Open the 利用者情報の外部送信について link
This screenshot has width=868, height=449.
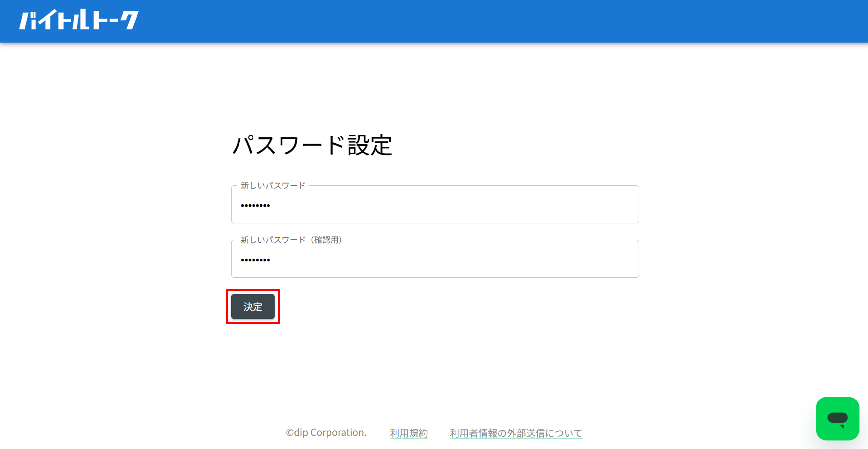pos(516,433)
